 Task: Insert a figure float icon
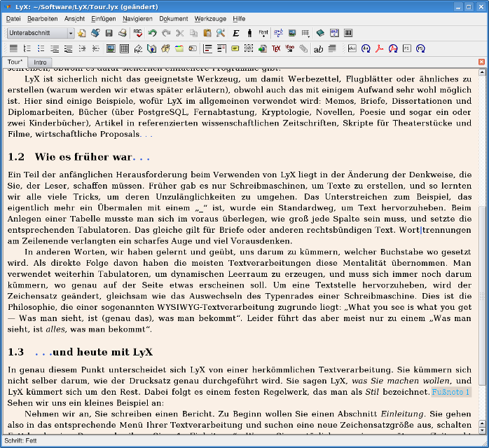point(111,48)
